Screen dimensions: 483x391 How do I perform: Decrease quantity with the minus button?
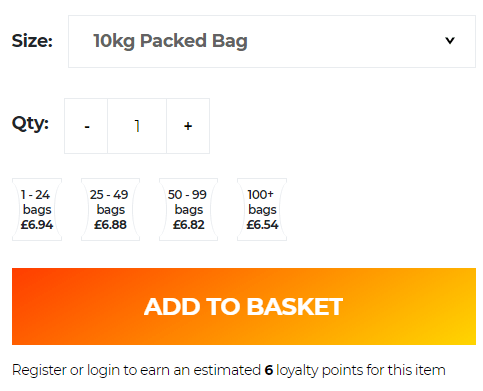pyautogui.click(x=86, y=126)
